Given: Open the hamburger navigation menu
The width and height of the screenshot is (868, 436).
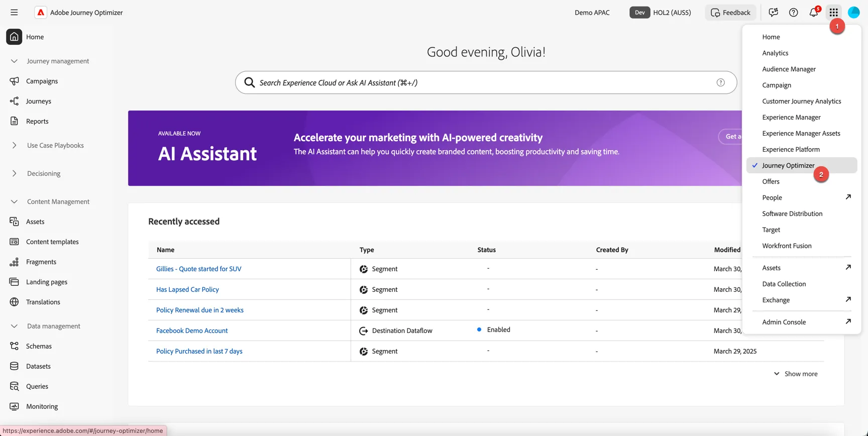Looking at the screenshot, I should (14, 13).
